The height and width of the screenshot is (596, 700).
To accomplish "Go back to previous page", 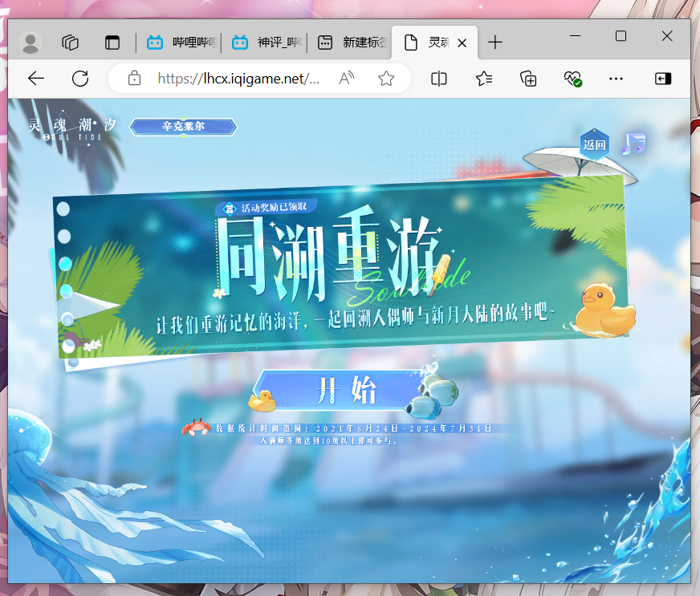I will pos(35,79).
